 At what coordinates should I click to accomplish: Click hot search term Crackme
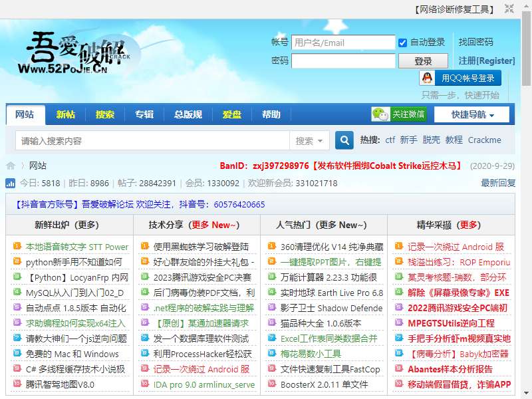click(485, 140)
